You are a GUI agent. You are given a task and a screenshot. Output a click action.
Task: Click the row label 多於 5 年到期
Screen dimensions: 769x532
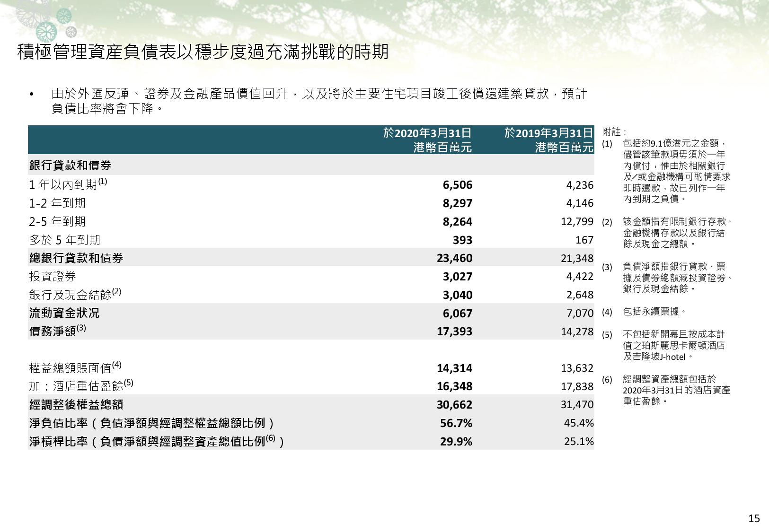pyautogui.click(x=65, y=240)
